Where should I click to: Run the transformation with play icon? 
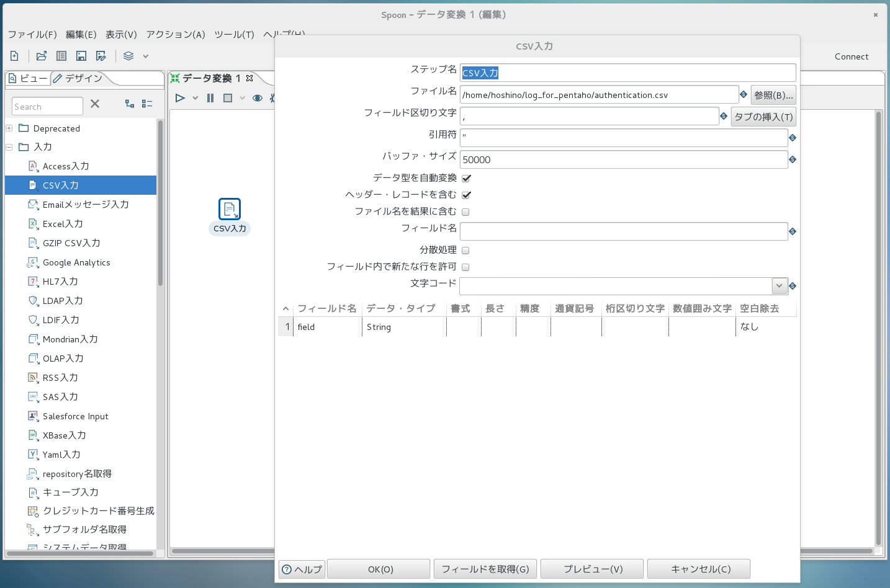(x=180, y=98)
